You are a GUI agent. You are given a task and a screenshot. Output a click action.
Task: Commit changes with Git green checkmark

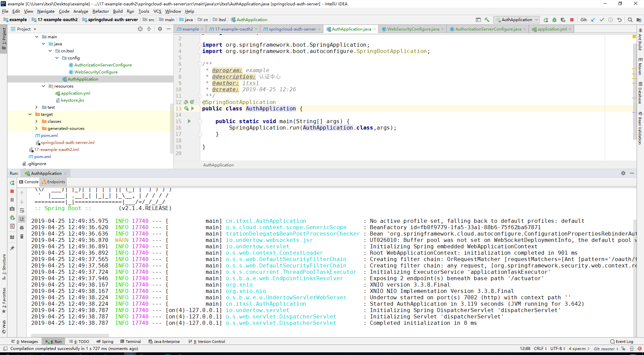[x=602, y=20]
